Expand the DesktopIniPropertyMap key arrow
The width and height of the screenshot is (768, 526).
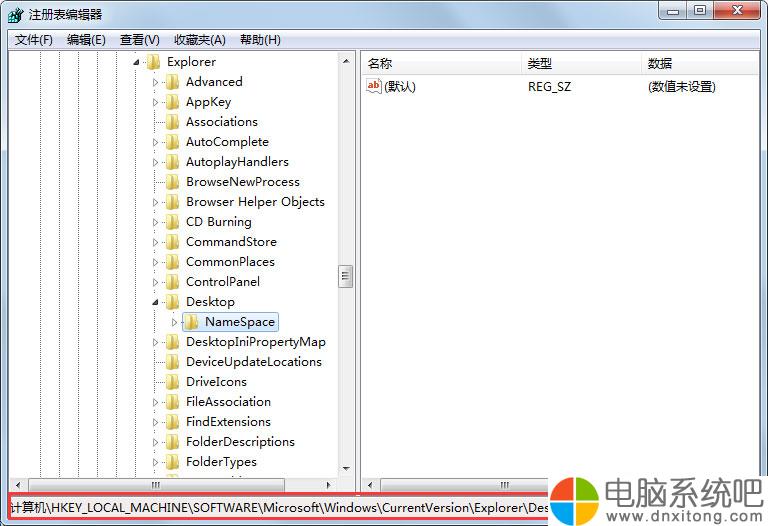(x=155, y=342)
